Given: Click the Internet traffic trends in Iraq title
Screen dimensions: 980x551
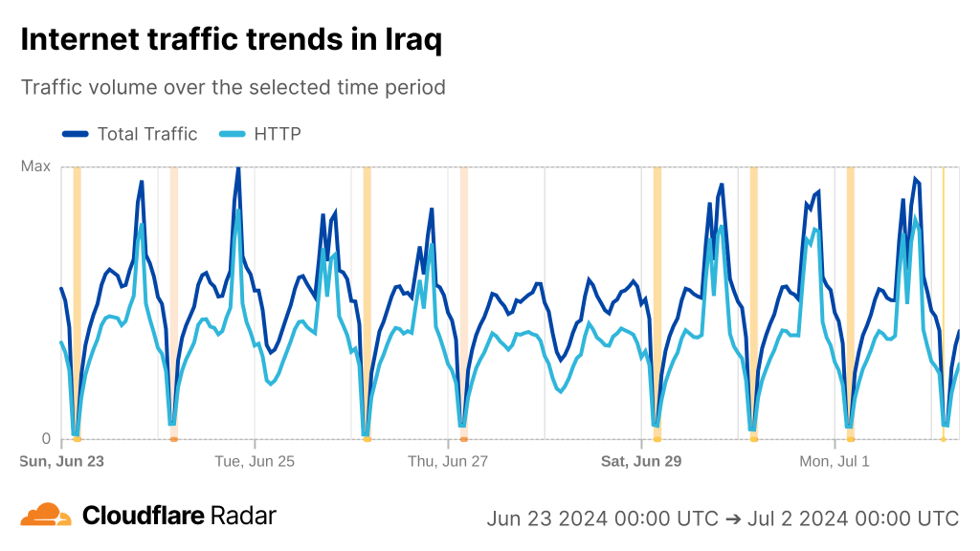Looking at the screenshot, I should pyautogui.click(x=231, y=40).
